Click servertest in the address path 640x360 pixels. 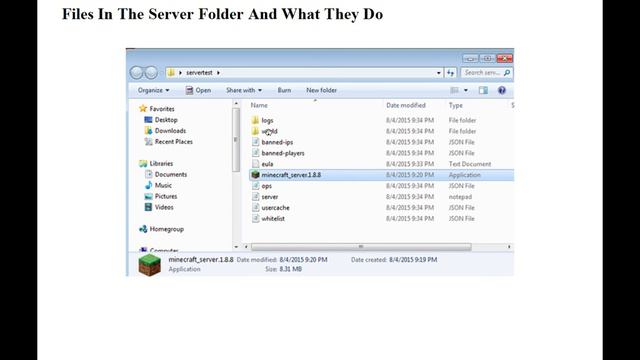(x=199, y=73)
